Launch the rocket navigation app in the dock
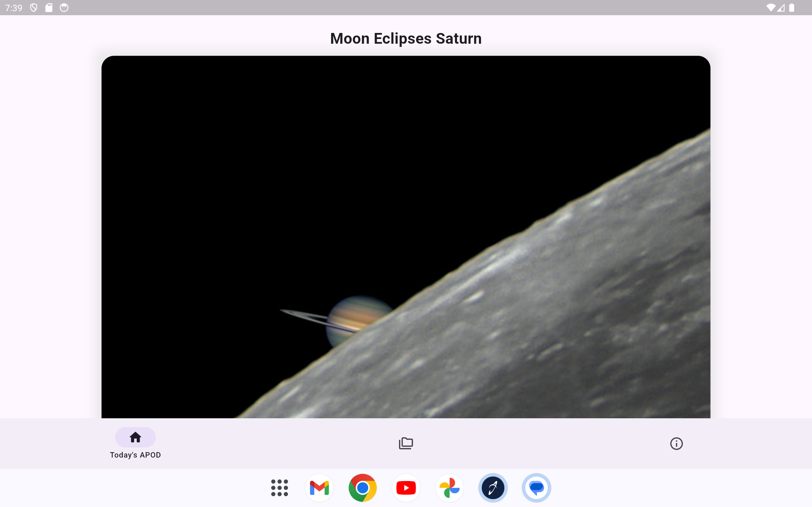 pyautogui.click(x=493, y=488)
